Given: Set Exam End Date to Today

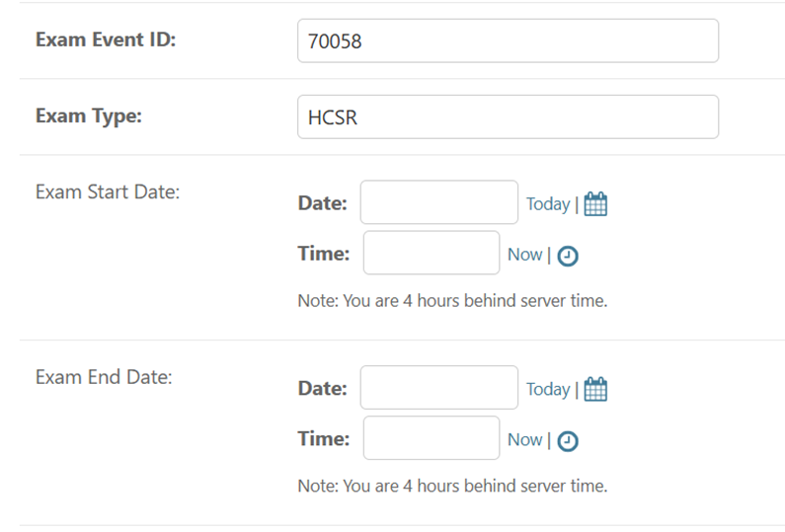Looking at the screenshot, I should tap(548, 389).
